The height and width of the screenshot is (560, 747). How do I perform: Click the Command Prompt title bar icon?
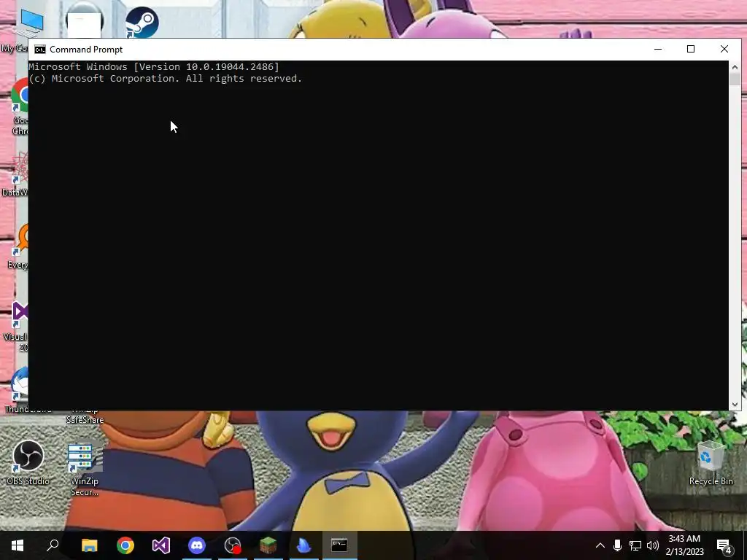40,50
